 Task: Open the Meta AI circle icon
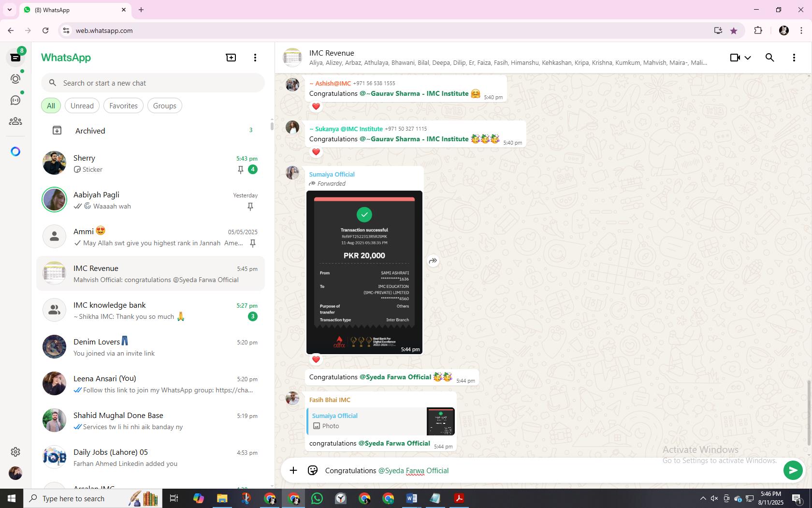(x=15, y=151)
